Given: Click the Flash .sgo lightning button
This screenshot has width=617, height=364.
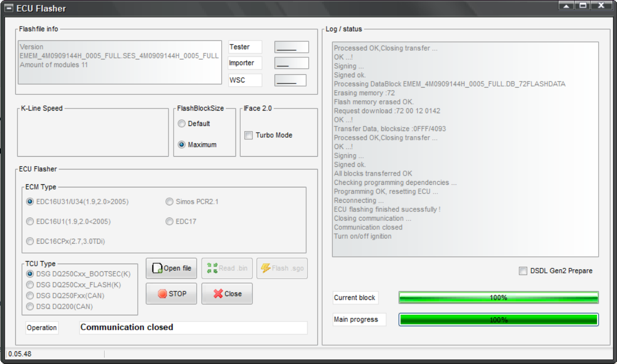Looking at the screenshot, I should [x=282, y=268].
